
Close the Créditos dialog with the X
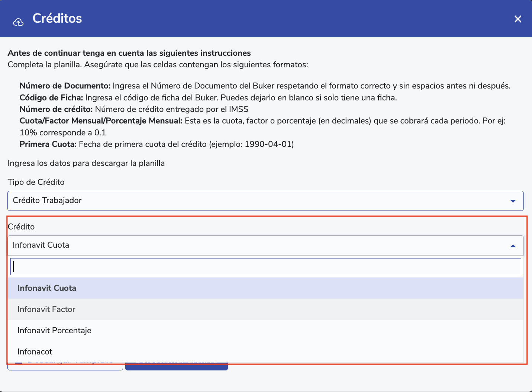coord(518,19)
